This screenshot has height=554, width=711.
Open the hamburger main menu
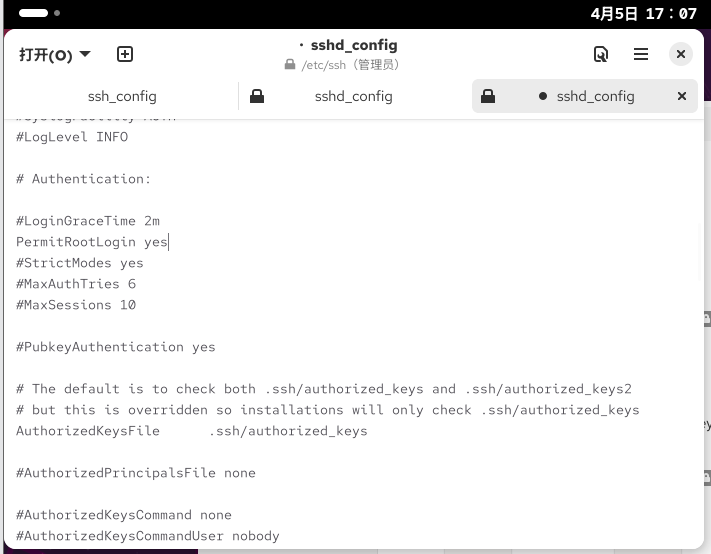pyautogui.click(x=641, y=54)
